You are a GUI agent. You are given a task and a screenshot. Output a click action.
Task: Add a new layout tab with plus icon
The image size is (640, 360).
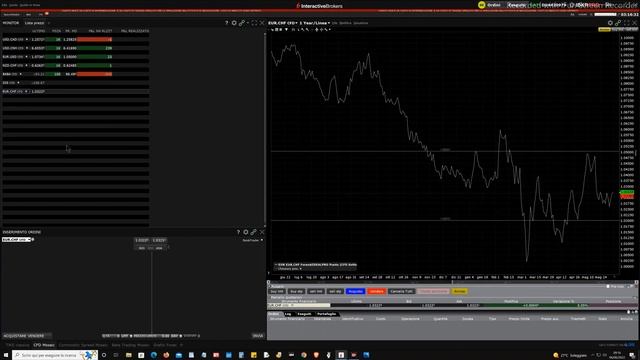[182, 345]
